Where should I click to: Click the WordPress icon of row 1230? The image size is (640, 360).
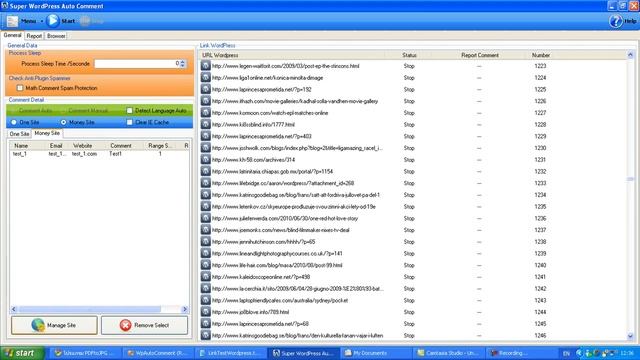tap(206, 147)
